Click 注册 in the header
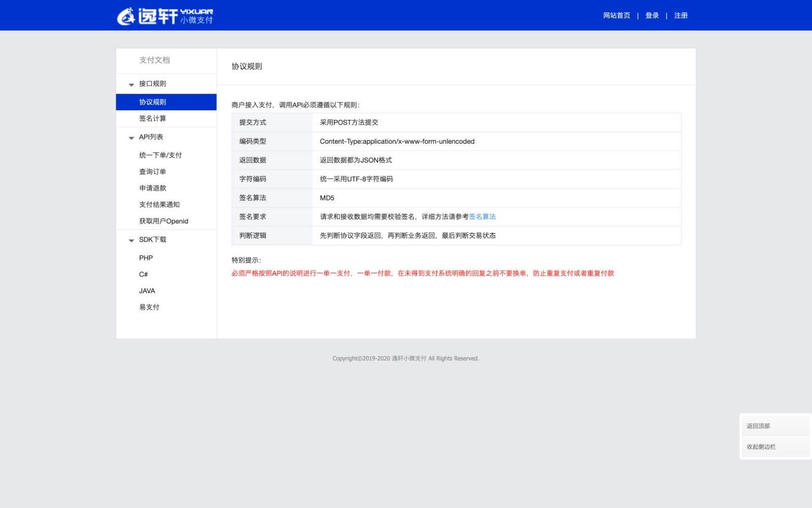Image resolution: width=812 pixels, height=508 pixels. 681,16
